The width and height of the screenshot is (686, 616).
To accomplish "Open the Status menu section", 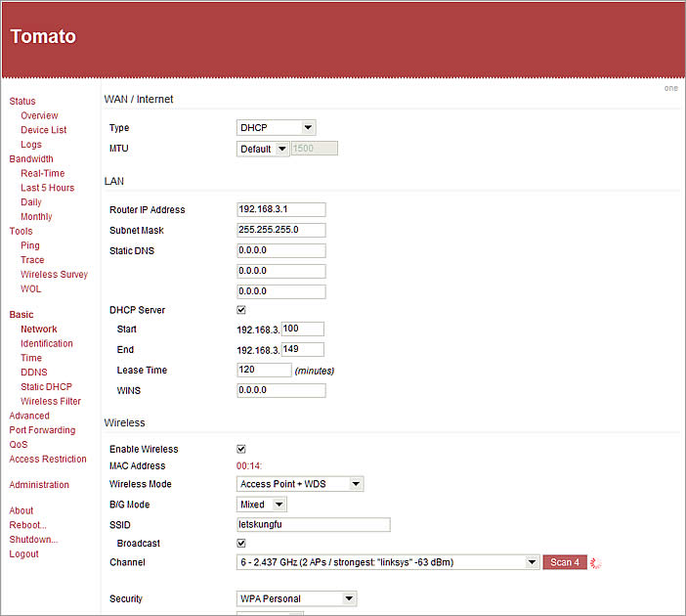I will 22,101.
